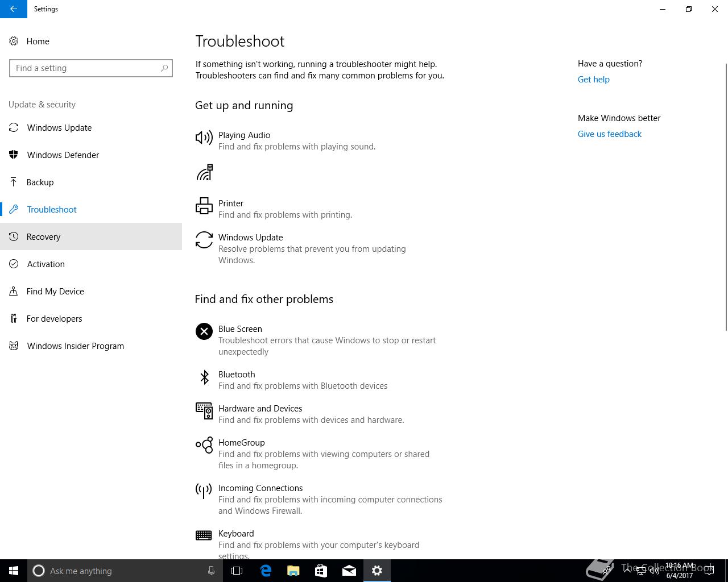Click the back arrow in Settings title bar
728x582 pixels.
coord(14,9)
